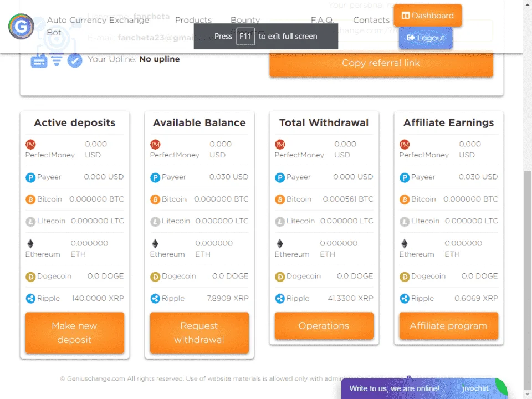Image resolution: width=532 pixels, height=399 pixels.
Task: Open the Affiliate program page
Action: pyautogui.click(x=448, y=326)
